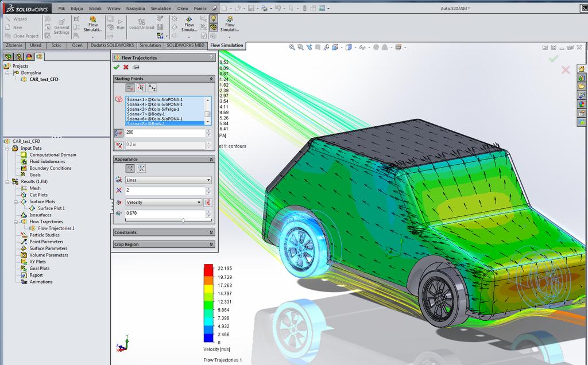Viewport: 588px width, 365px height.
Task: Open the Simulation menu in menu bar
Action: pos(161,8)
